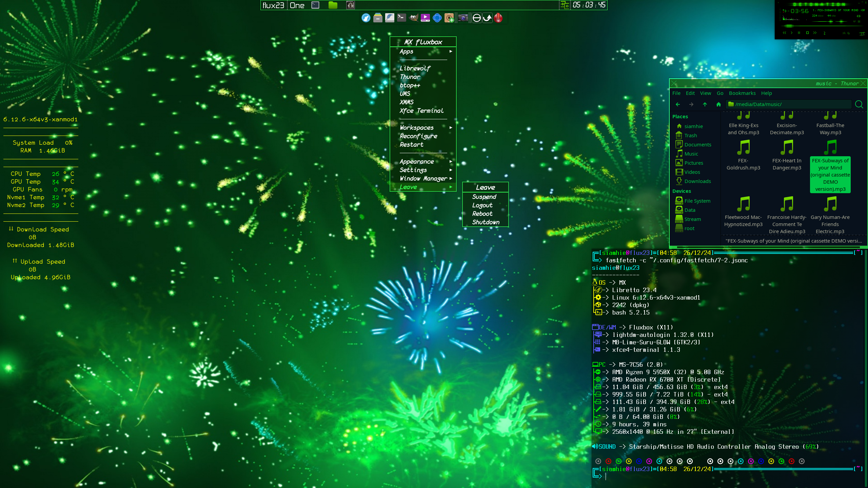Viewport: 868px width, 488px height.
Task: Open the File menu in Thunar
Action: click(x=676, y=93)
